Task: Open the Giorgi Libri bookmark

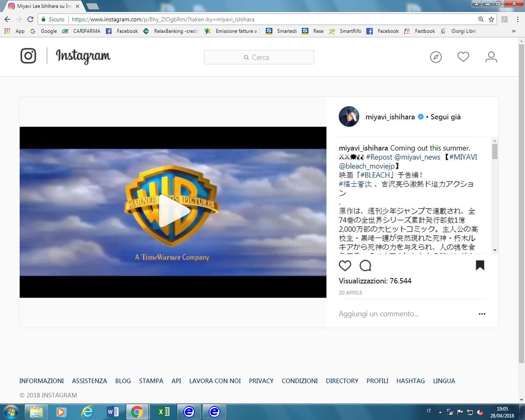Action: click(458, 31)
